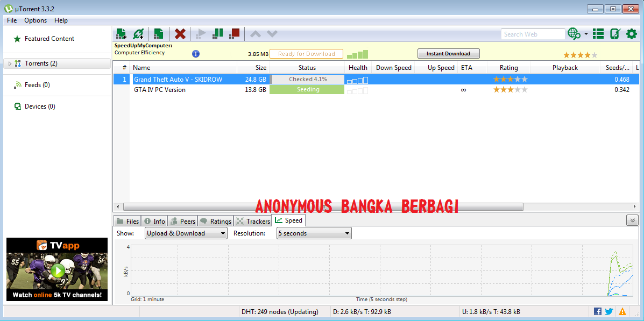The width and height of the screenshot is (644, 321).
Task: Open Preferences with the gear icon
Action: pyautogui.click(x=631, y=34)
